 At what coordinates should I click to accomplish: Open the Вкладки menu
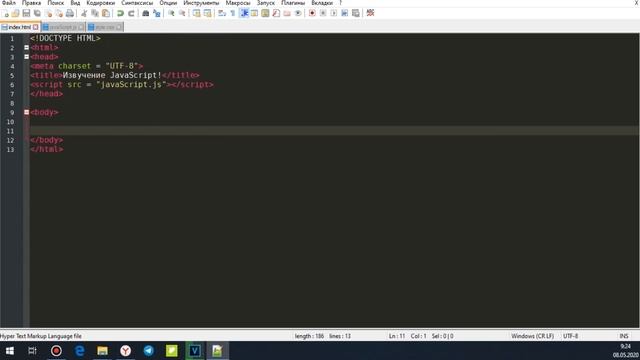tap(322, 3)
